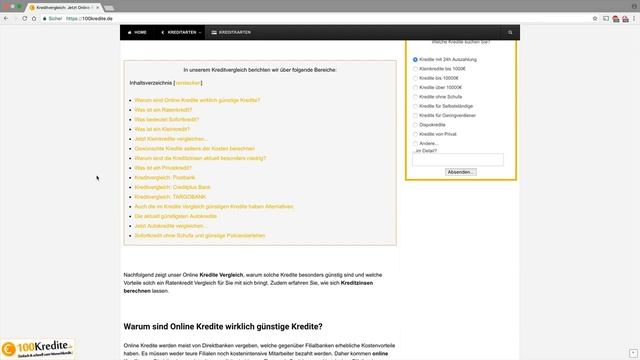Click heading 'Warum sind Online Kredite wirklich günstige Kredite?'
This screenshot has height=360, width=640.
pos(223,327)
